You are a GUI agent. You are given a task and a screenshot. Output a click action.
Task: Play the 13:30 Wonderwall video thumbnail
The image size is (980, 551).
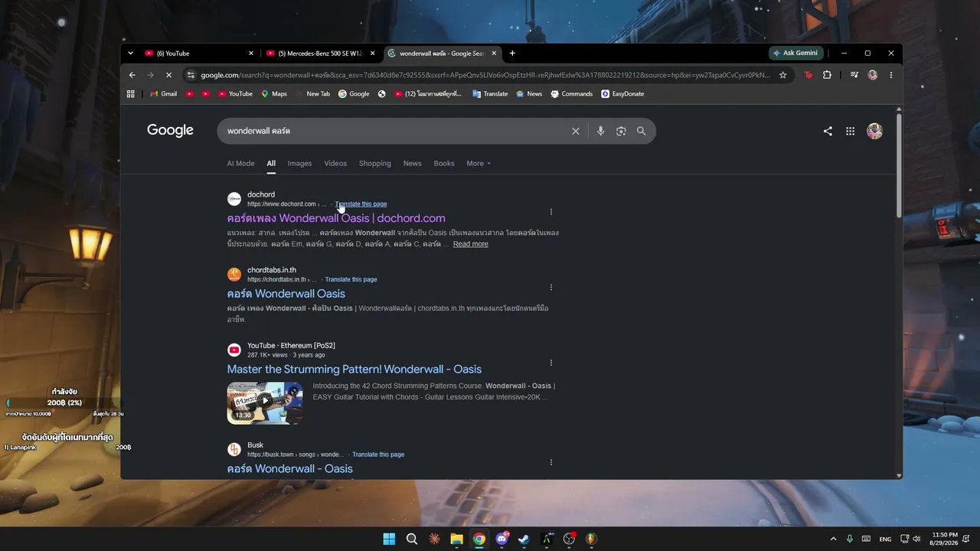click(x=265, y=403)
